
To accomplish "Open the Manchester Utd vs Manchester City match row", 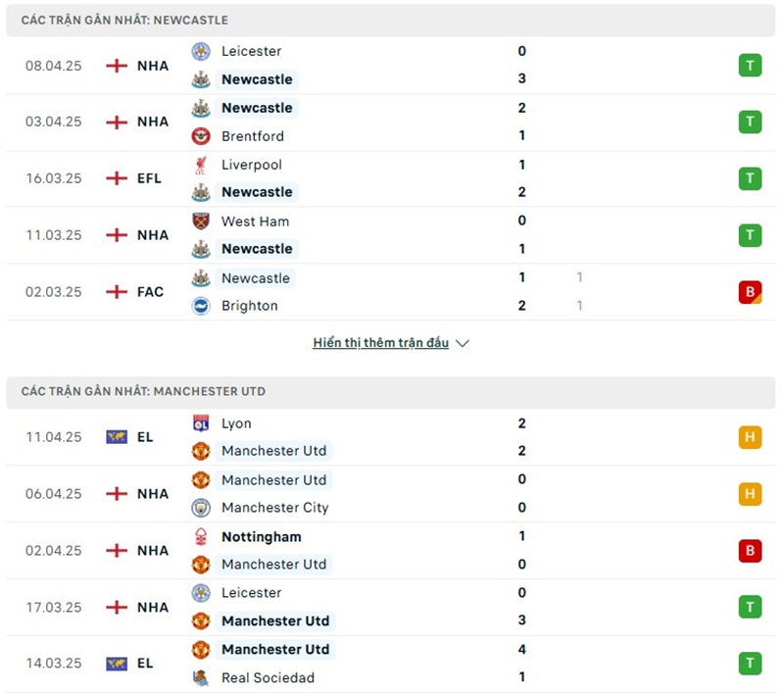I will click(x=392, y=494).
